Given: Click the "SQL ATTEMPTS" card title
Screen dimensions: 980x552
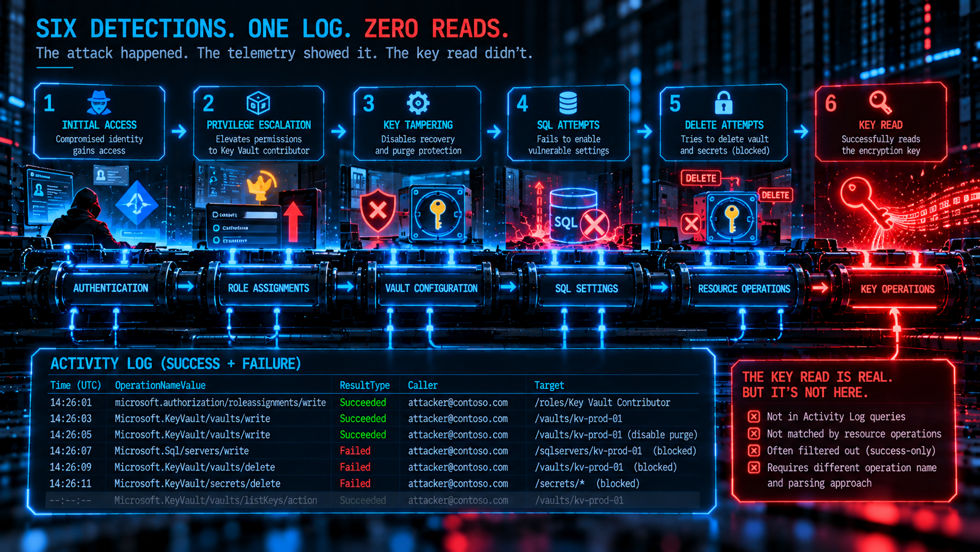Looking at the screenshot, I should [568, 125].
